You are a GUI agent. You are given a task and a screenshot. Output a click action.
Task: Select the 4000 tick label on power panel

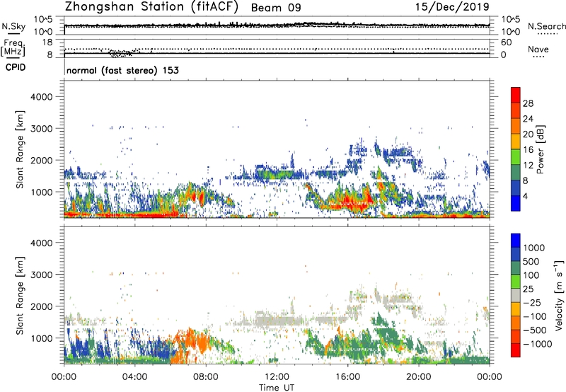coord(41,97)
